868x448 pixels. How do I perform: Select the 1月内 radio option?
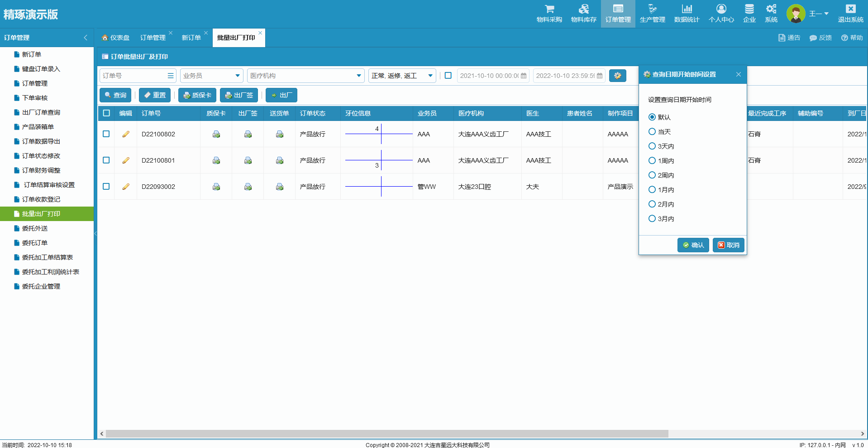652,189
